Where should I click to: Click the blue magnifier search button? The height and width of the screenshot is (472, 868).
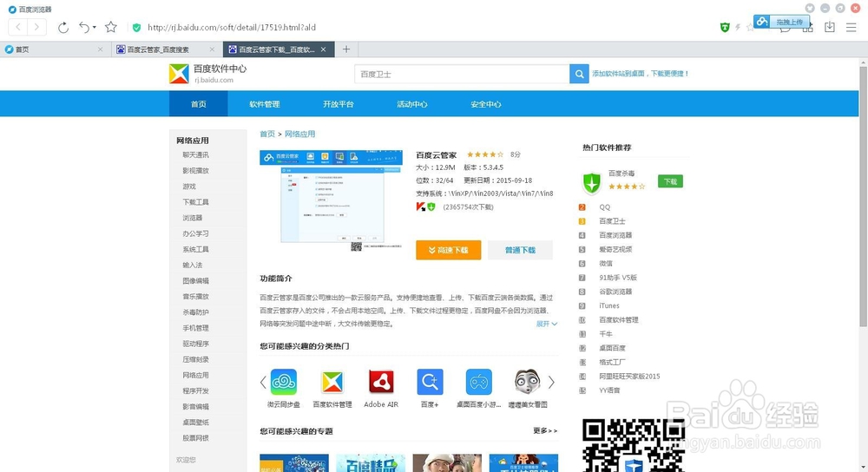[579, 74]
